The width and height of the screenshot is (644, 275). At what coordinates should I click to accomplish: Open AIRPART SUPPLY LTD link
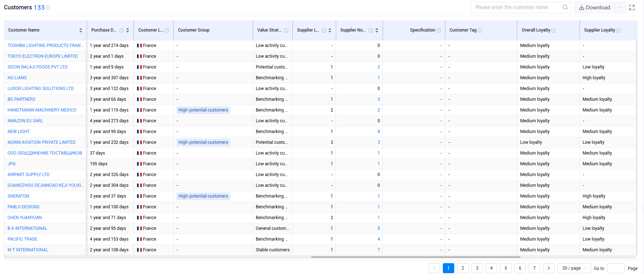[29, 175]
